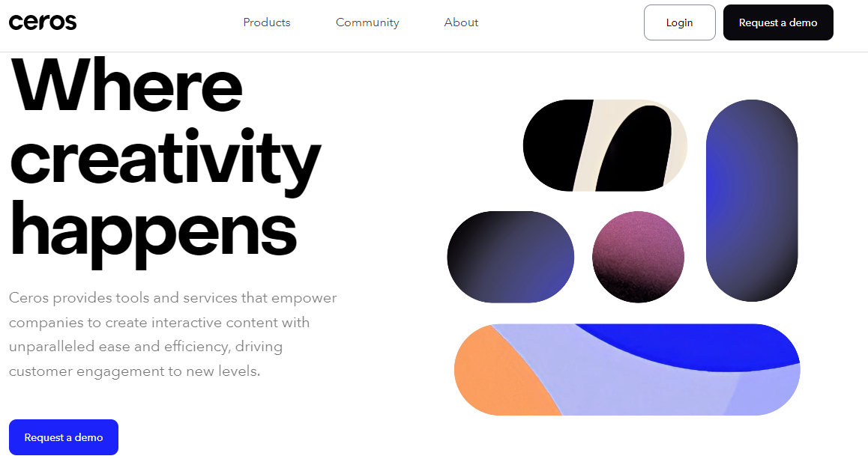The height and width of the screenshot is (459, 868).
Task: Click the tall purple vertical pill shape
Action: (x=752, y=201)
